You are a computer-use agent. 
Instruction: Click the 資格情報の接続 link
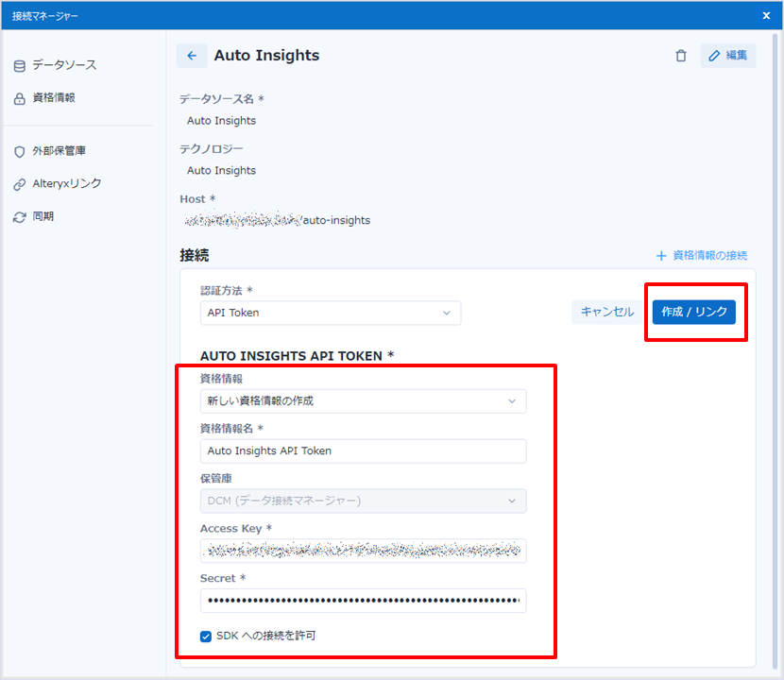[702, 256]
